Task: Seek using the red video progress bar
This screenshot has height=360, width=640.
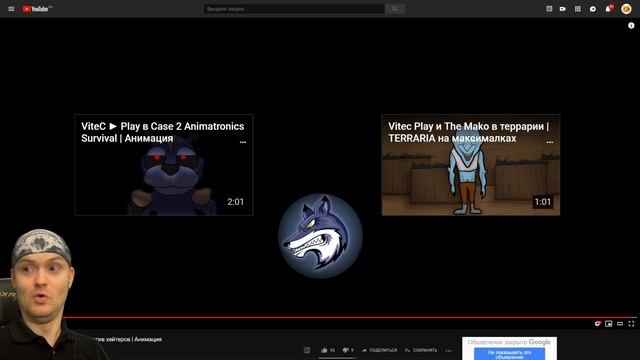Action: [350, 317]
